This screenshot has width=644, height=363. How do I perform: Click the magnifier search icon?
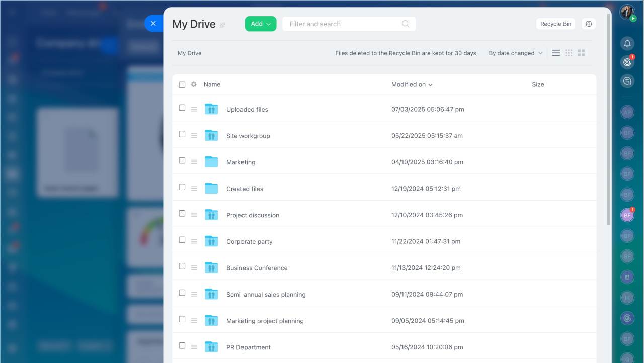406,24
